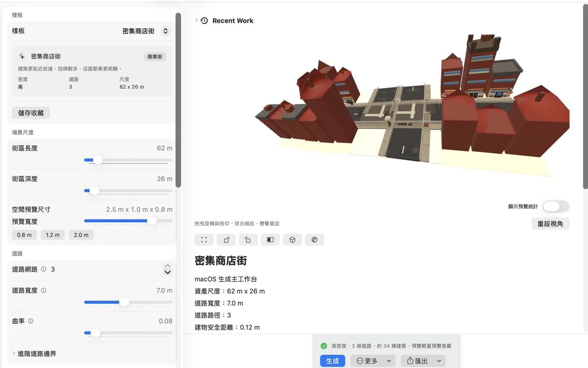Choose the 2.0 m preview width preset
This screenshot has height=368, width=588.
81,235
